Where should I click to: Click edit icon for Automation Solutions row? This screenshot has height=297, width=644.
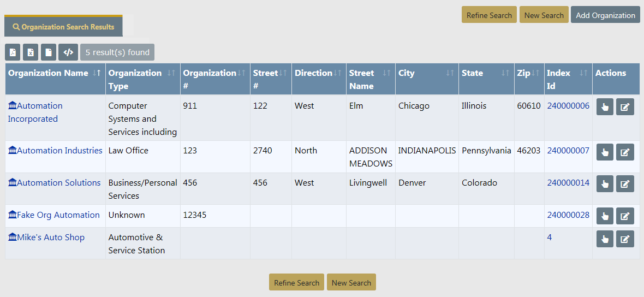pos(625,185)
